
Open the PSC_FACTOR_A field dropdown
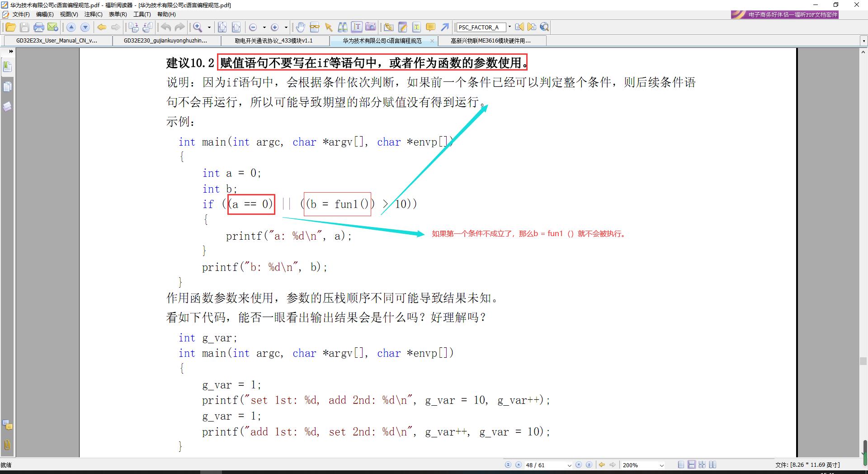509,27
